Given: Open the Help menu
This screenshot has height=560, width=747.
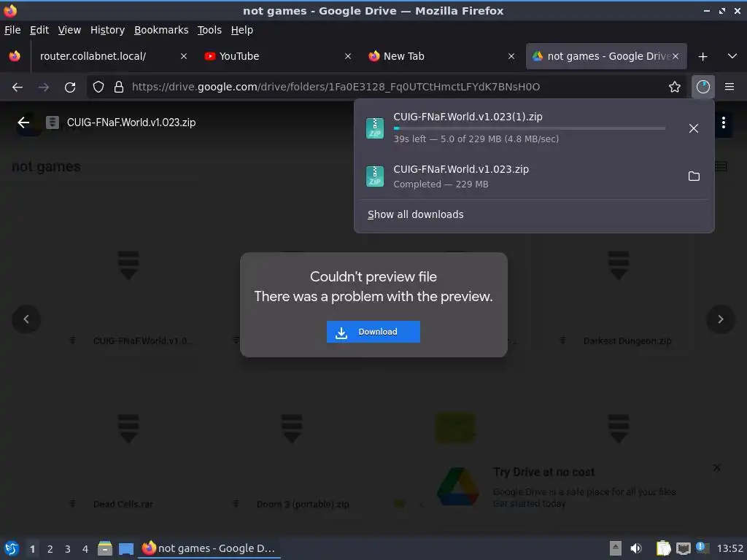Looking at the screenshot, I should tap(242, 30).
